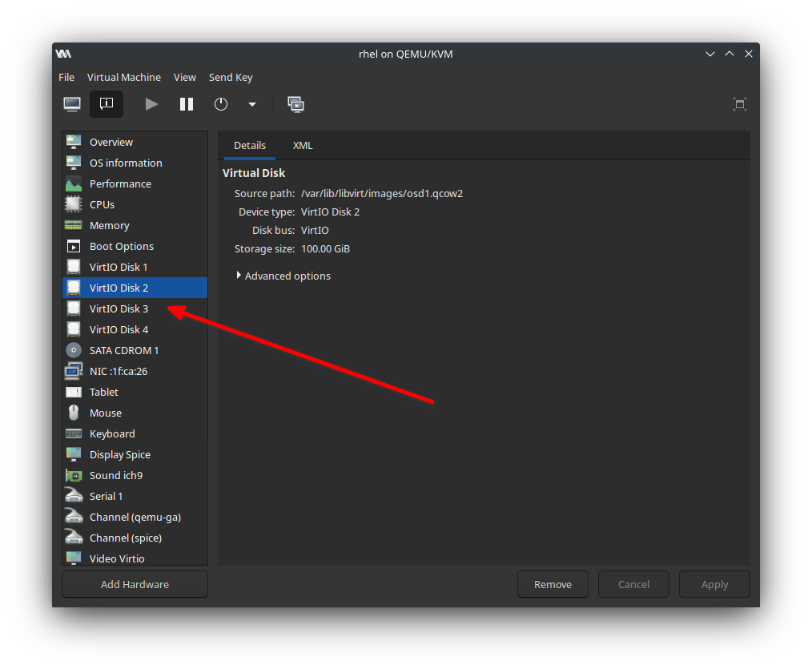
Task: Toggle the hardware details view button
Action: (x=107, y=104)
